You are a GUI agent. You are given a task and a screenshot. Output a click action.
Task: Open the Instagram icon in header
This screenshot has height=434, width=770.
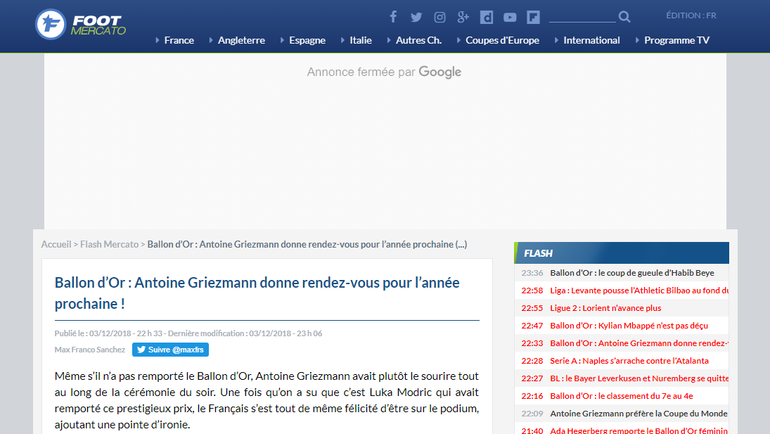point(440,17)
